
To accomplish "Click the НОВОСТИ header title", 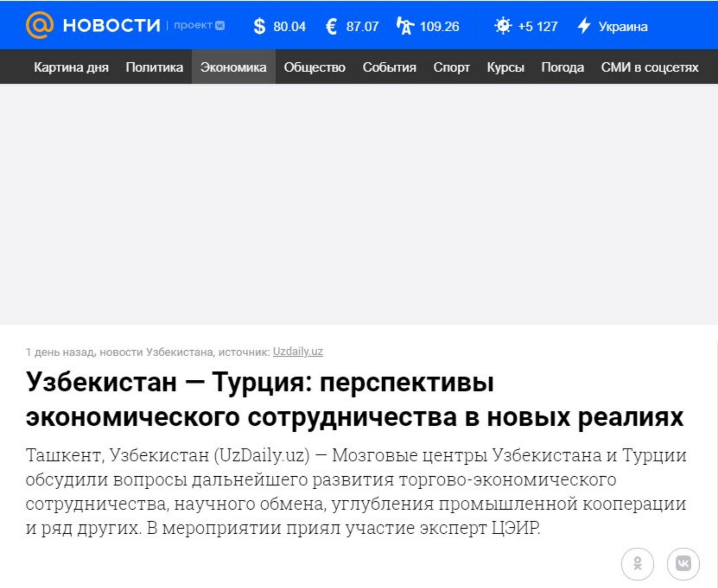I will click(111, 25).
